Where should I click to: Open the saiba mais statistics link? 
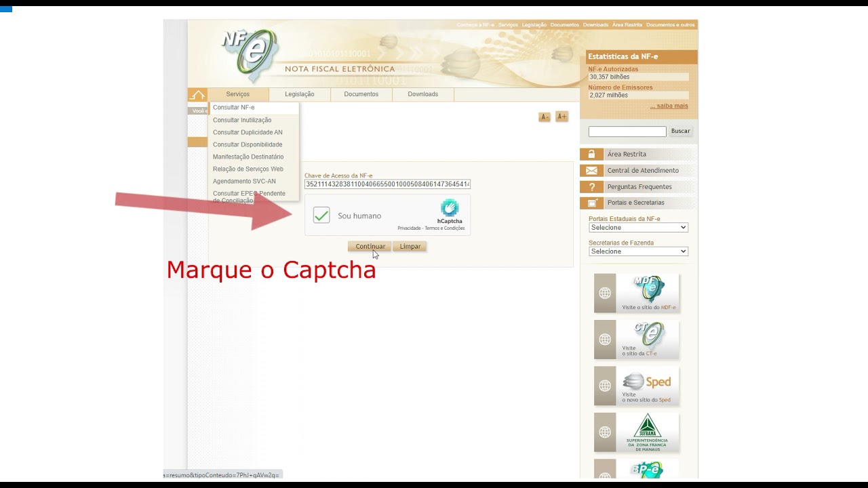[669, 106]
